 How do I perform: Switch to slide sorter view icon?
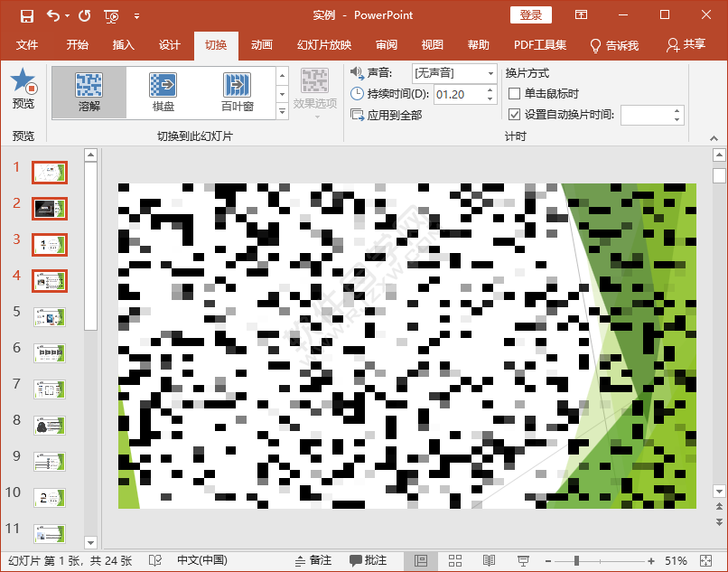[455, 560]
